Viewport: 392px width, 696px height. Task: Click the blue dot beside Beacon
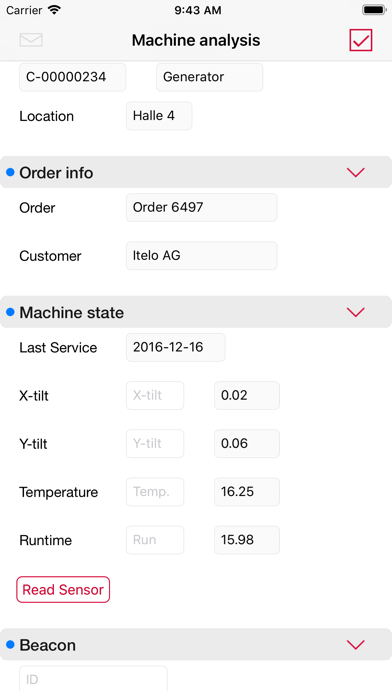click(x=10, y=644)
